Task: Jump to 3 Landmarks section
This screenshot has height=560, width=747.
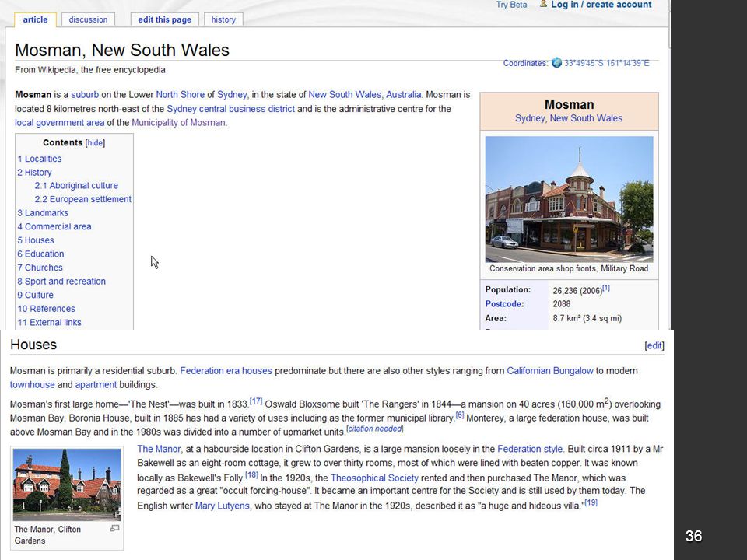Action: click(x=43, y=213)
